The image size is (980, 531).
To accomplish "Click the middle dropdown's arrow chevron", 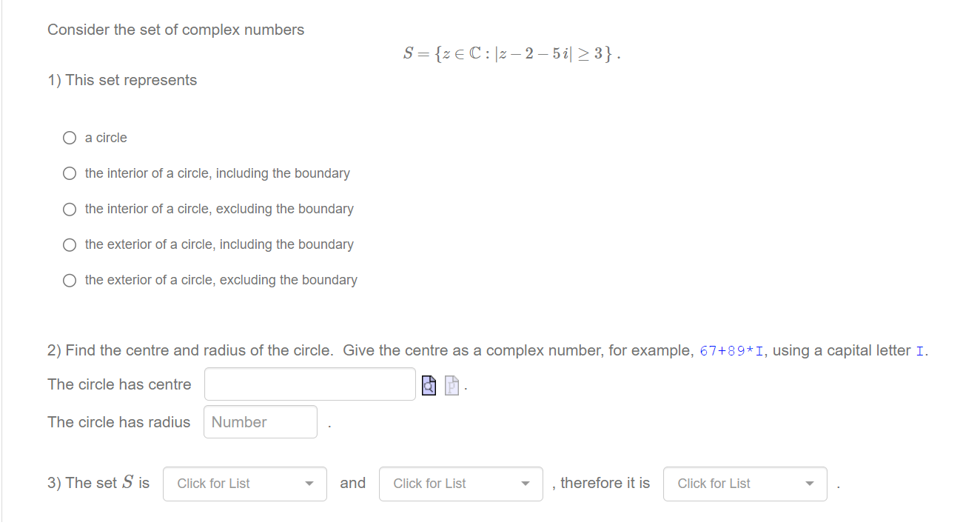I will tap(526, 483).
